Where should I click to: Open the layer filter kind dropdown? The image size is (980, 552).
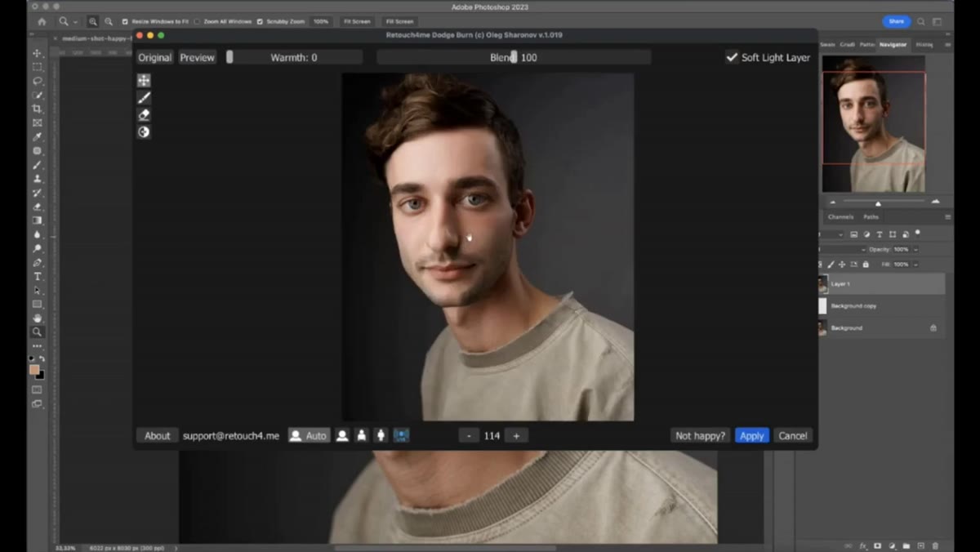pyautogui.click(x=832, y=234)
